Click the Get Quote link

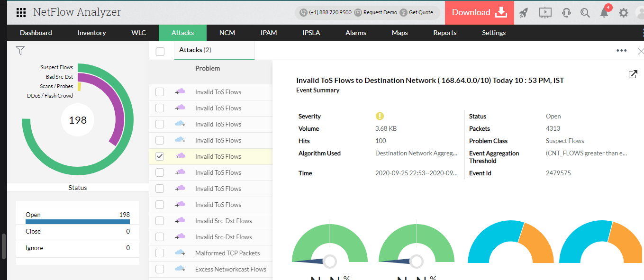(421, 12)
